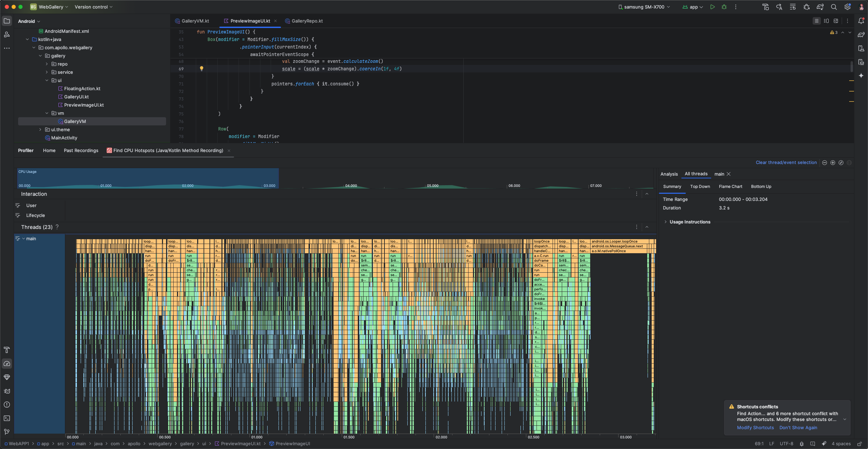This screenshot has height=449, width=868.
Task: Click the Debug app bug icon
Action: pyautogui.click(x=724, y=7)
